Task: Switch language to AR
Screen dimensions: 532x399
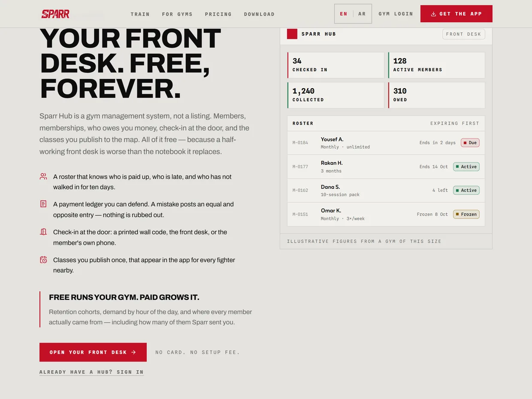Action: click(362, 14)
